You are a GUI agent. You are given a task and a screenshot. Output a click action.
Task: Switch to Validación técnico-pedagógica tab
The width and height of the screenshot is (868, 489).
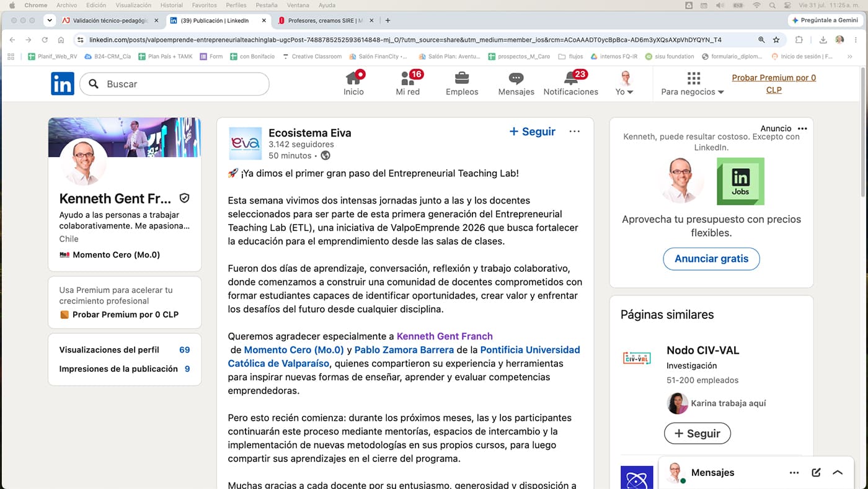pyautogui.click(x=110, y=20)
